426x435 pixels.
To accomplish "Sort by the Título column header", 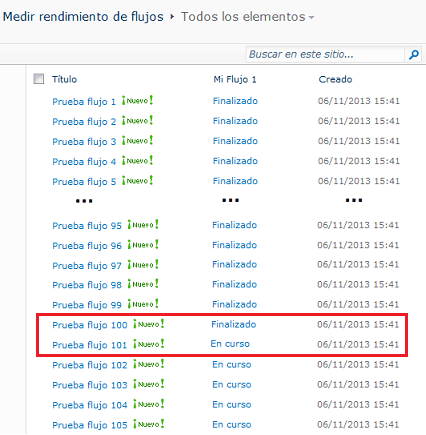I will (x=64, y=79).
